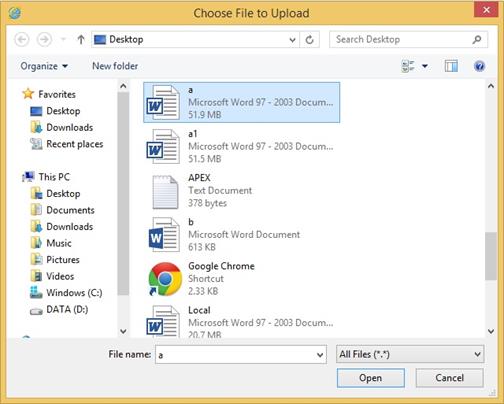The height and width of the screenshot is (404, 504).
Task: Open the view options dropdown arrow
Action: click(425, 66)
